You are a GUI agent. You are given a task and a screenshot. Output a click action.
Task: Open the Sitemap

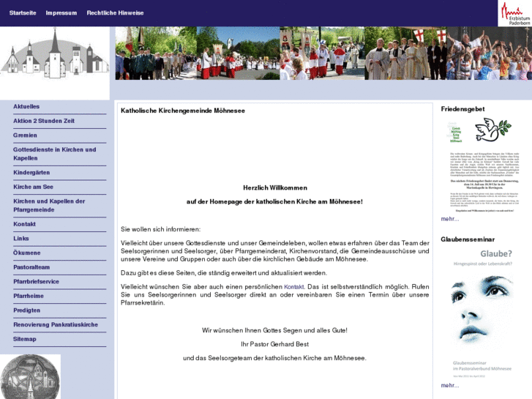(x=25, y=339)
